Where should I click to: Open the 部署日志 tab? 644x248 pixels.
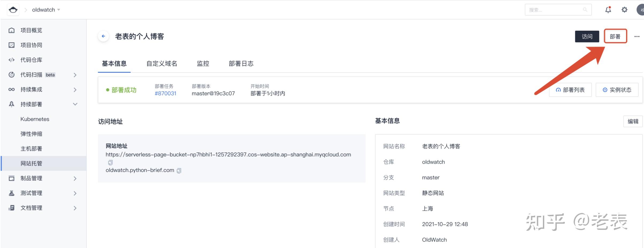tap(241, 64)
